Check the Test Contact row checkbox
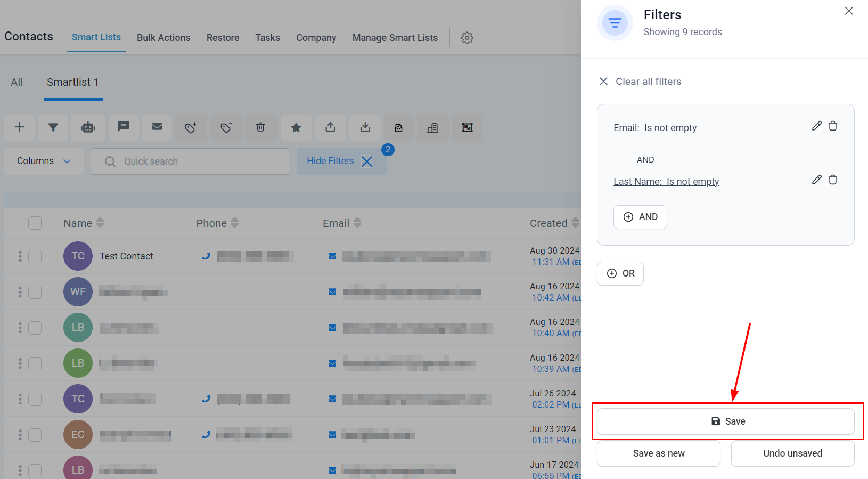This screenshot has width=868, height=479. [x=35, y=256]
